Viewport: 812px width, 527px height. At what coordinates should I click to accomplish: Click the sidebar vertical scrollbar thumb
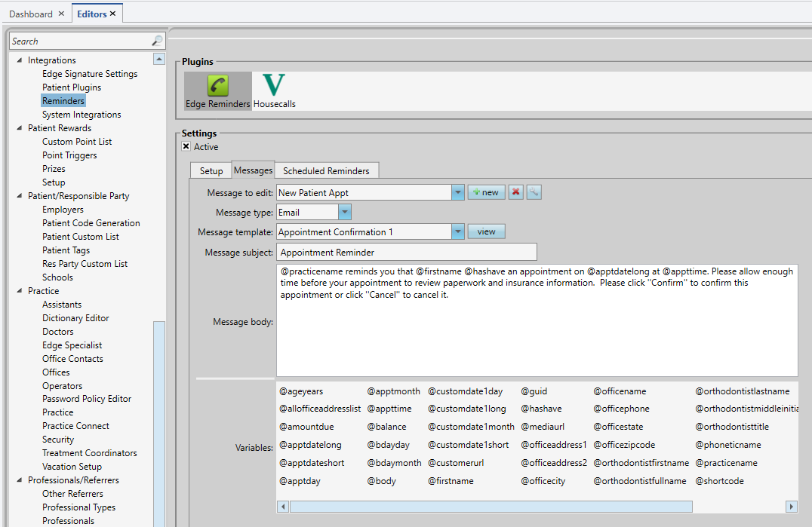pyautogui.click(x=159, y=424)
